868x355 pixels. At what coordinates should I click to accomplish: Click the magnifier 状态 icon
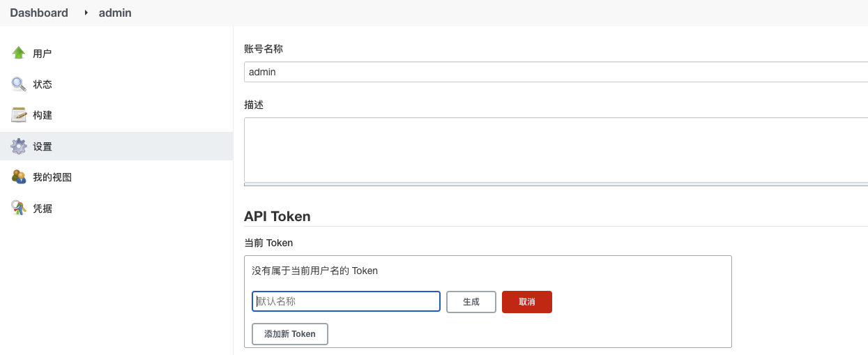(19, 84)
